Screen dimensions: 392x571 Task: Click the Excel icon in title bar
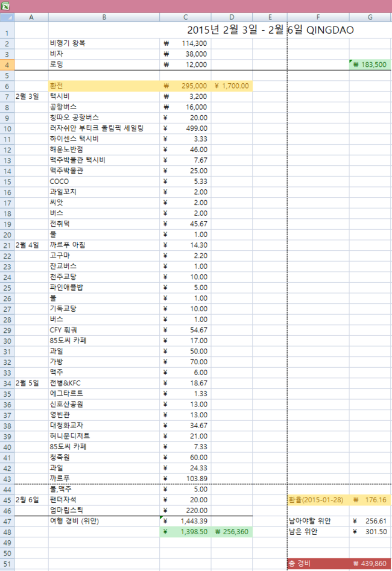tap(5, 6)
